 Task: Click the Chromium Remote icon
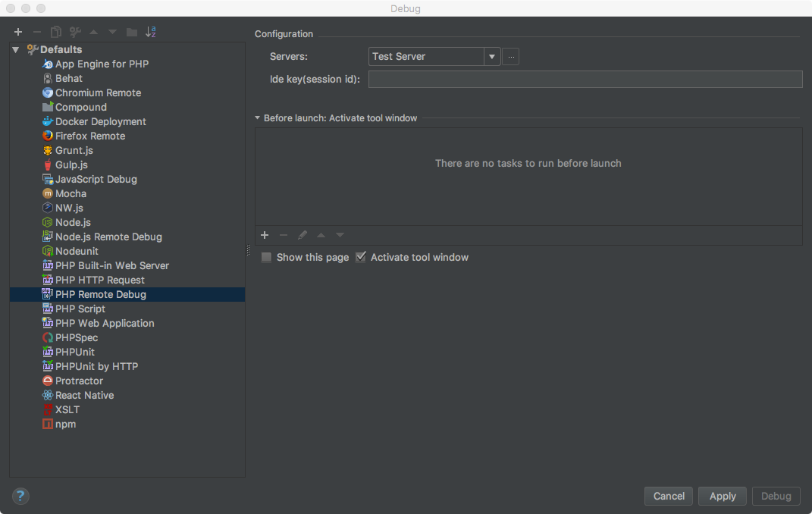pyautogui.click(x=48, y=92)
